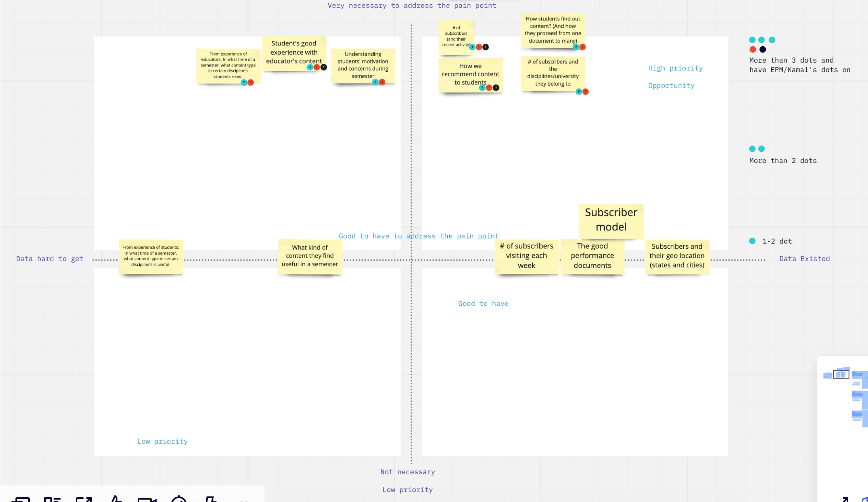Collapse bottom toolbar with double chevron
This screenshot has width=868, height=502.
(243, 500)
